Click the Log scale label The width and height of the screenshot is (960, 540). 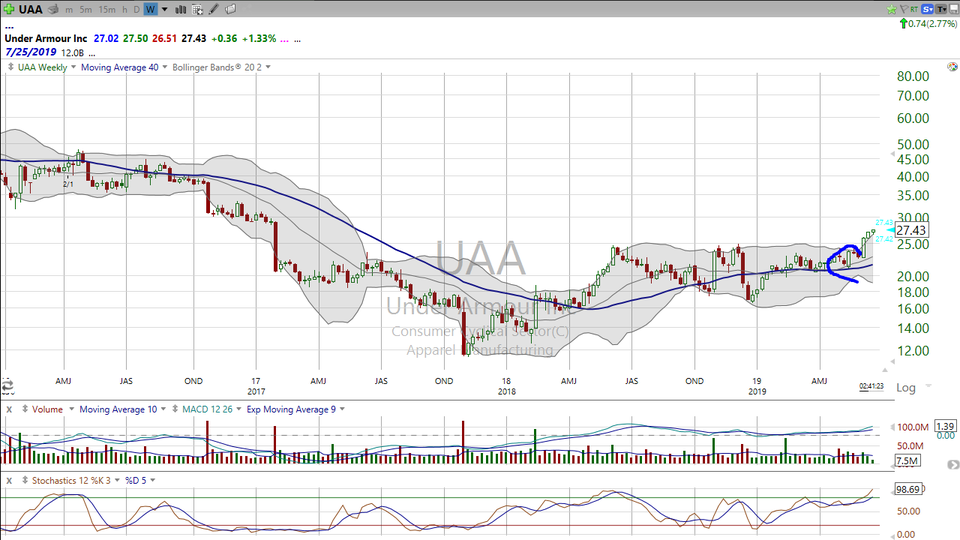906,388
